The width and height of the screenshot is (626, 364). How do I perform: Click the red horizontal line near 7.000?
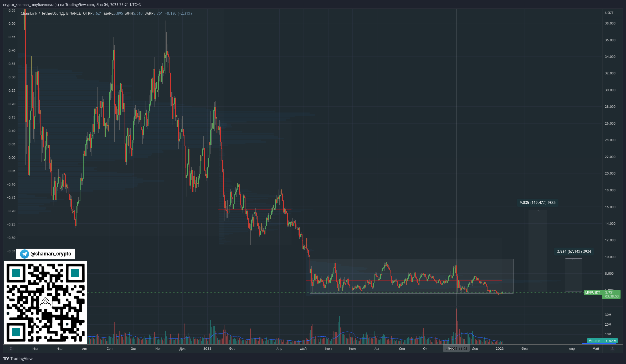[404, 281]
